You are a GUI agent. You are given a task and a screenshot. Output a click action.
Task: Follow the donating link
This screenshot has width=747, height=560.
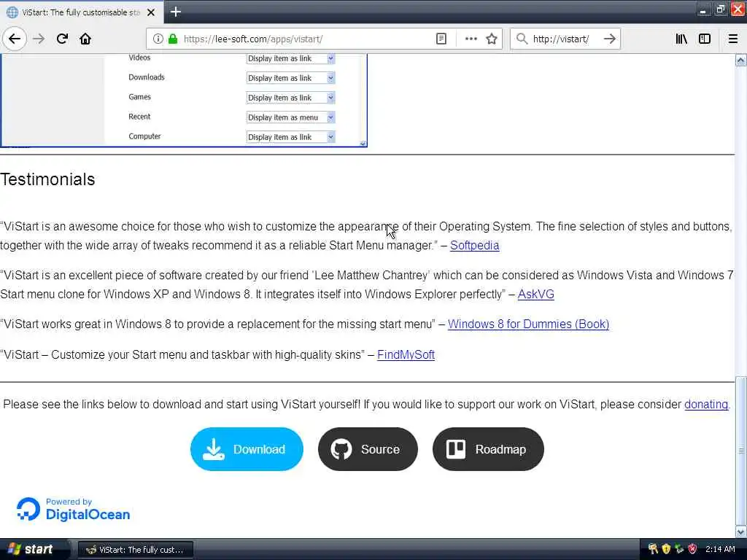tap(706, 404)
